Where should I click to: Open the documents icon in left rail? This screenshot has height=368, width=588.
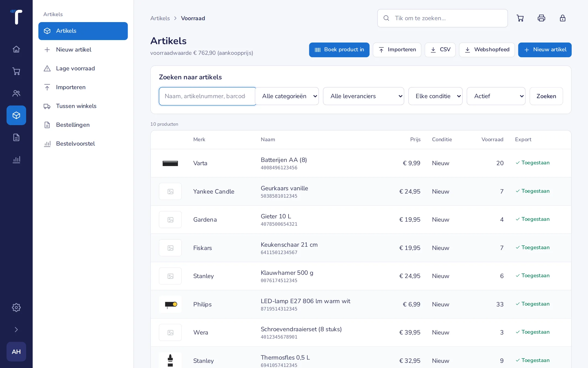click(16, 137)
